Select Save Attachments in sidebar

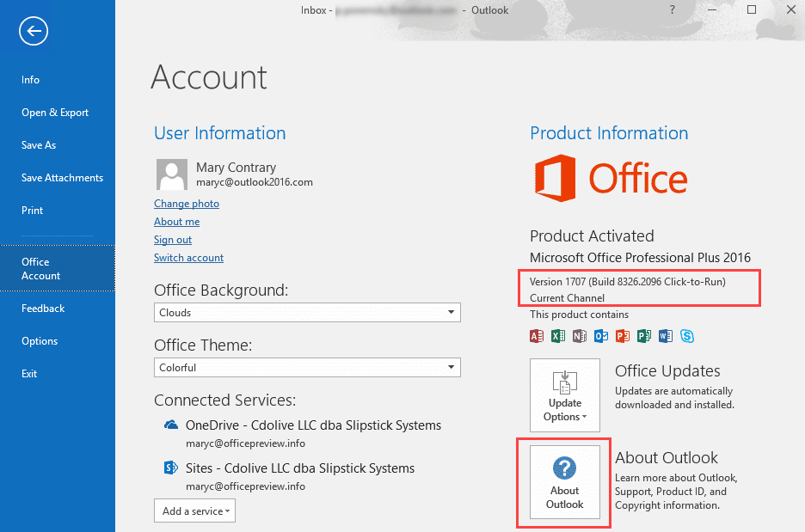pos(62,178)
